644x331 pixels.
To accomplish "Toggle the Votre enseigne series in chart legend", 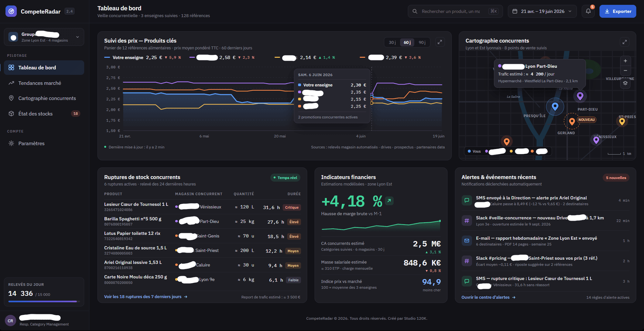I will [x=143, y=57].
